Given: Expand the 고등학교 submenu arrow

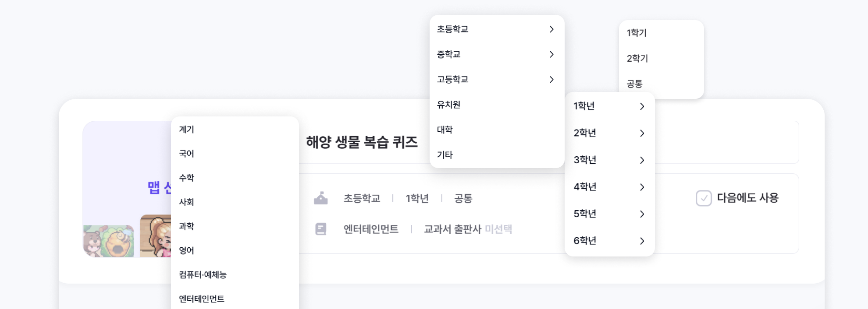Looking at the screenshot, I should click(x=551, y=80).
